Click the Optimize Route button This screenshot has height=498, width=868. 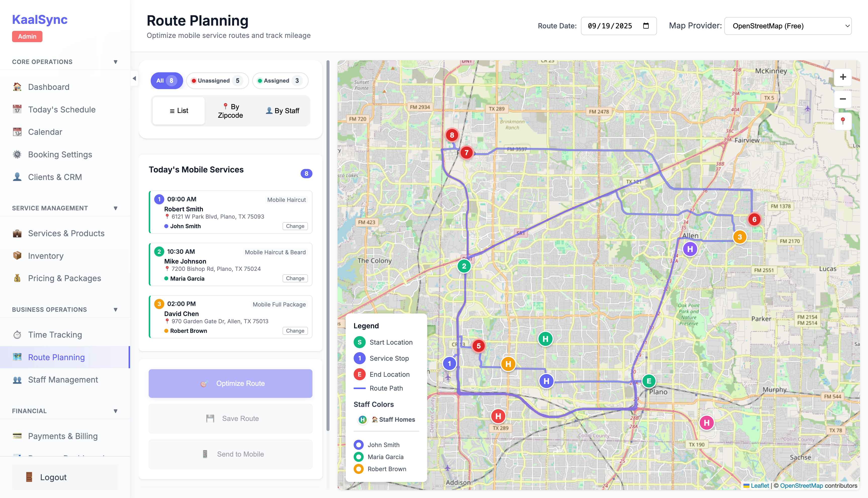[x=230, y=384]
